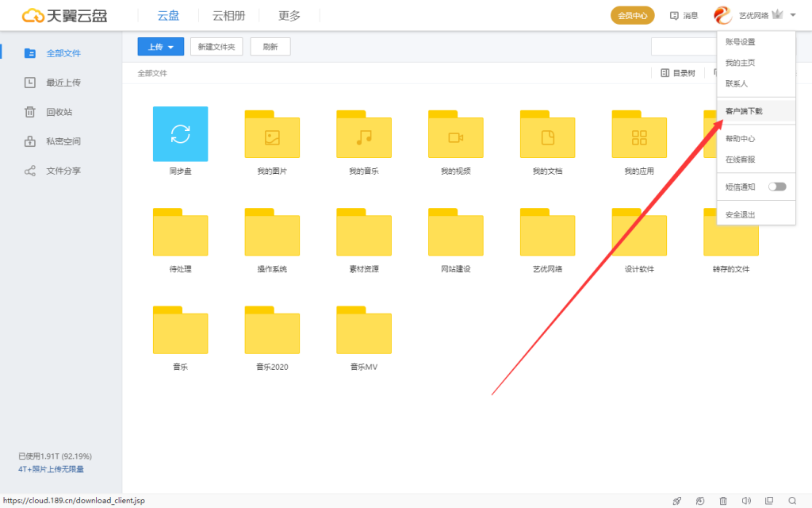Viewport: 812px width, 508px height.
Task: Open the 我的音乐 music folder
Action: click(x=364, y=136)
